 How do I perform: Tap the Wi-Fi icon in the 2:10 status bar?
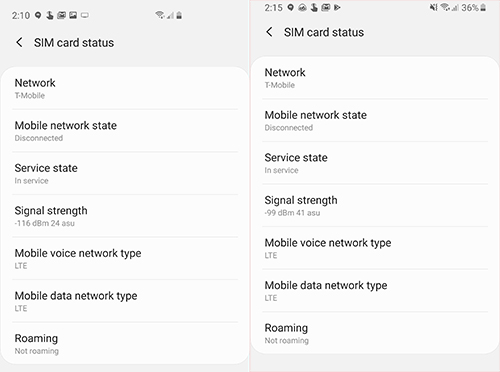pos(160,15)
